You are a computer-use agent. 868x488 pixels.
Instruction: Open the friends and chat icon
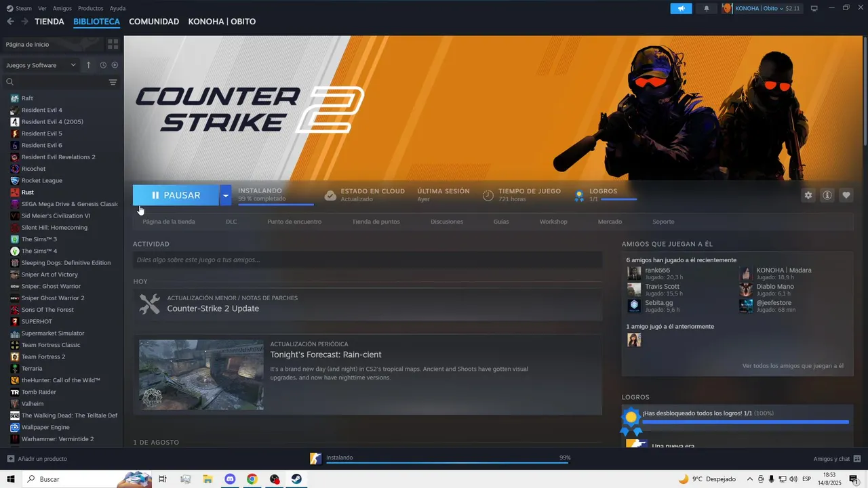(858, 459)
